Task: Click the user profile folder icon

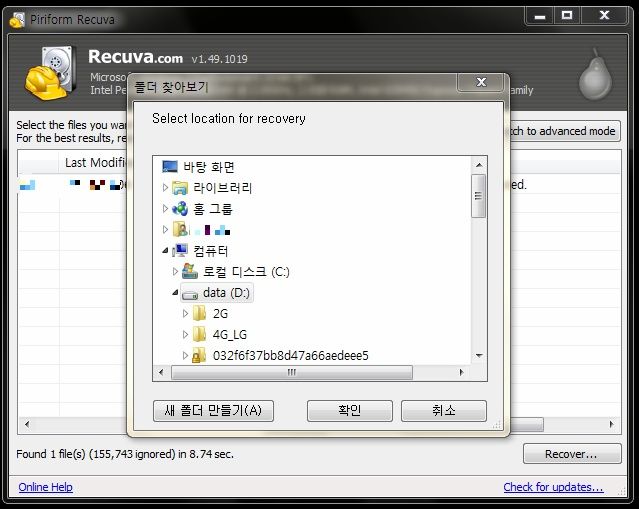Action: pyautogui.click(x=180, y=230)
